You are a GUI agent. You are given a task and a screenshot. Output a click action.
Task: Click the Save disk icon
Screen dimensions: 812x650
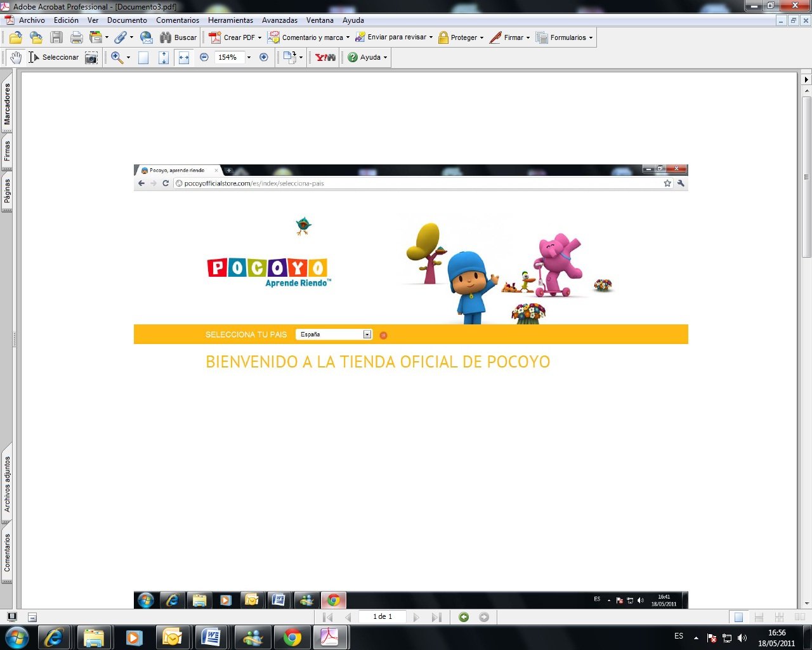click(x=56, y=37)
